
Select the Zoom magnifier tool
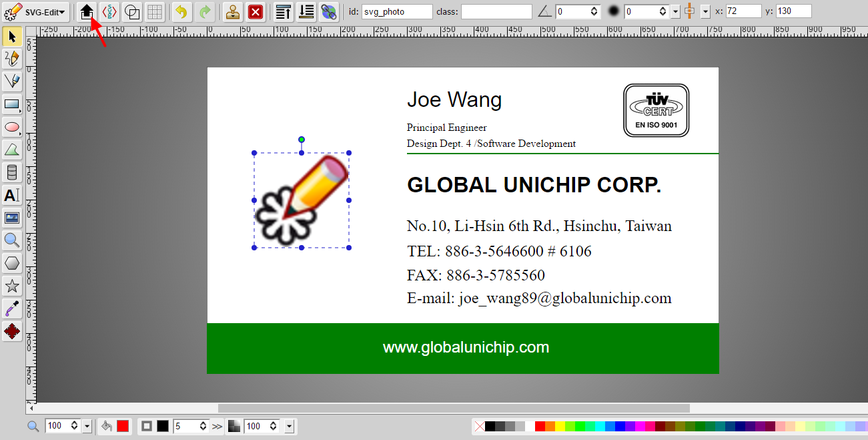click(x=12, y=240)
